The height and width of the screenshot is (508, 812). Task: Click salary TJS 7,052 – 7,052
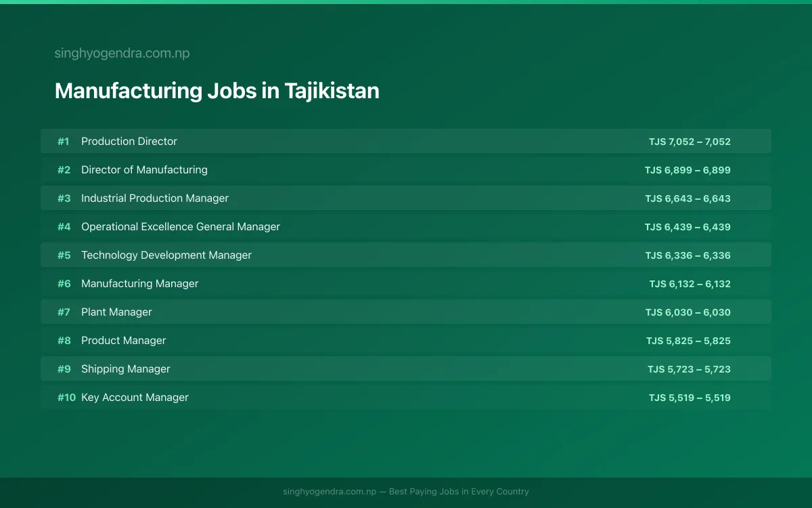tap(690, 142)
